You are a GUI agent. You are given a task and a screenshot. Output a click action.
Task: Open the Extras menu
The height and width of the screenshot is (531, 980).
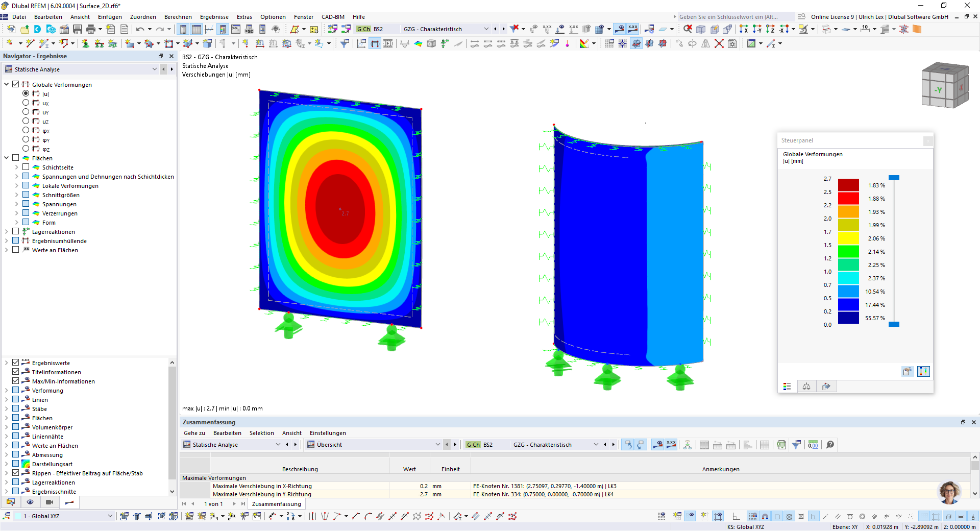click(244, 17)
